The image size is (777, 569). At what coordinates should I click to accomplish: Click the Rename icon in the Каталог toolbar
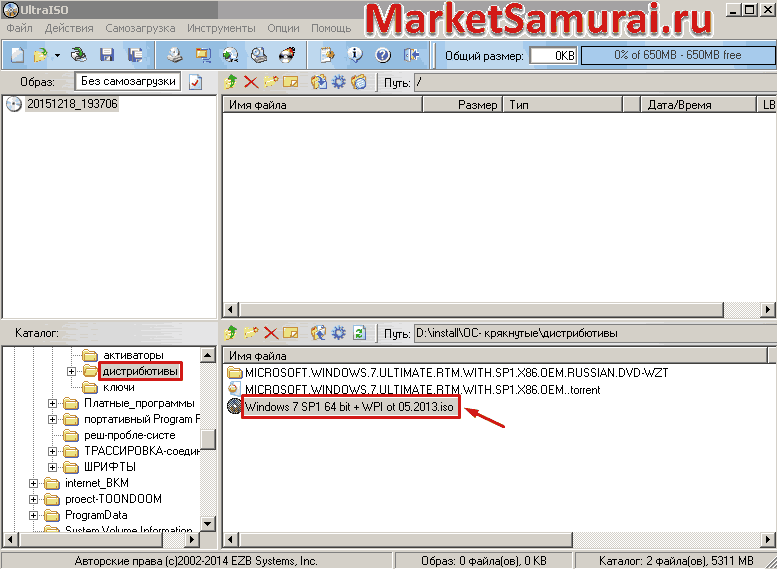[x=290, y=333]
